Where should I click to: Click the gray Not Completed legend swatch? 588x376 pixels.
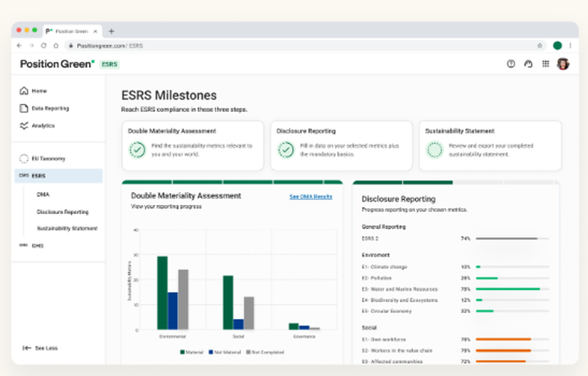click(x=248, y=352)
